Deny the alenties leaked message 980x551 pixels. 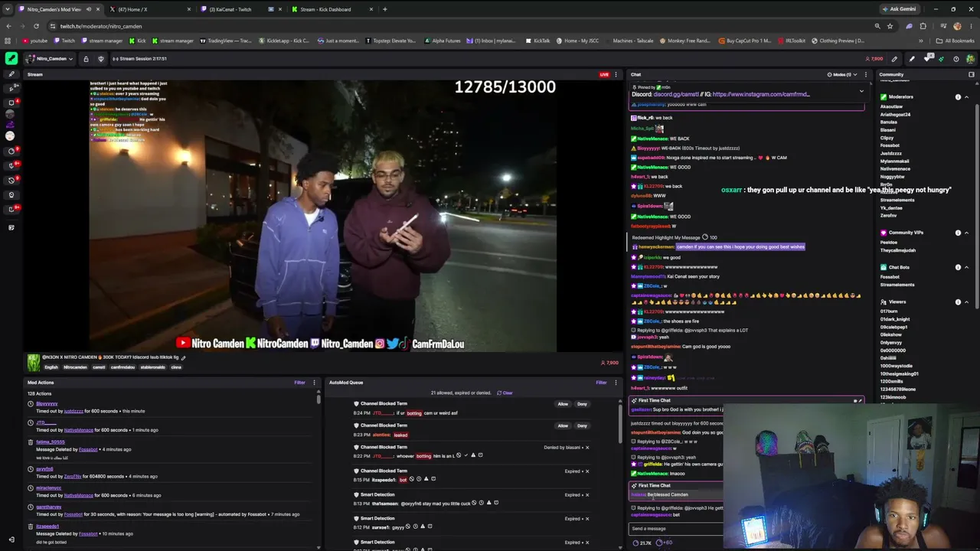click(582, 425)
